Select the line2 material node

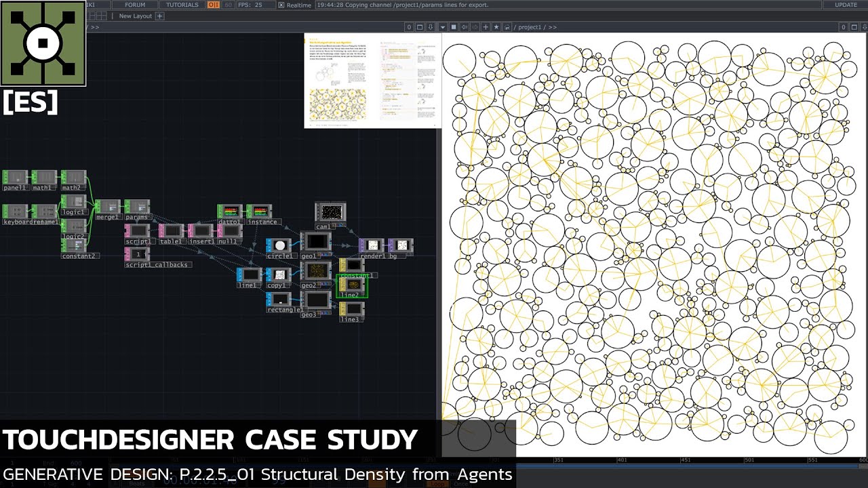pyautogui.click(x=352, y=287)
